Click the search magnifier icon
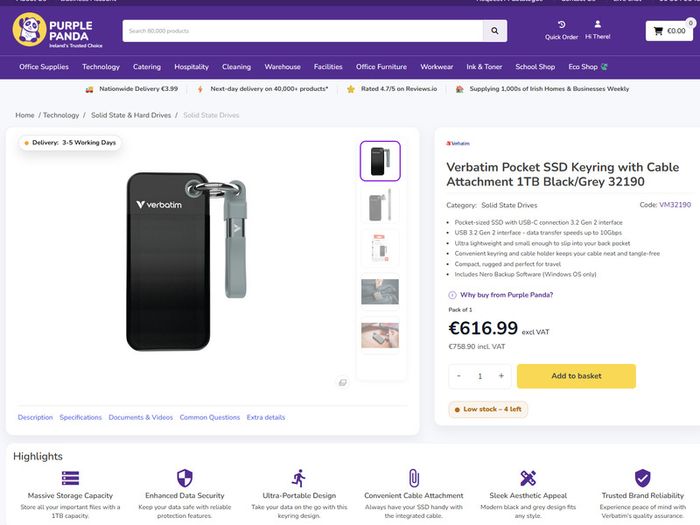This screenshot has width=700, height=525. pos(495,31)
